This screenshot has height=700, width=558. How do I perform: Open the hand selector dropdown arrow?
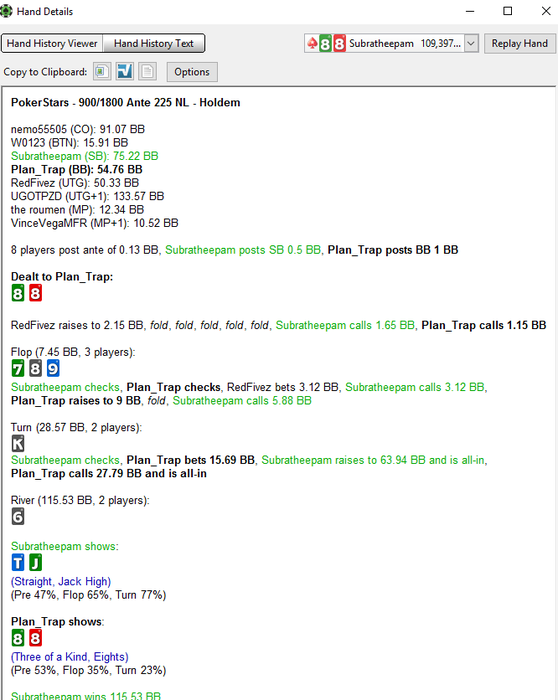[471, 43]
